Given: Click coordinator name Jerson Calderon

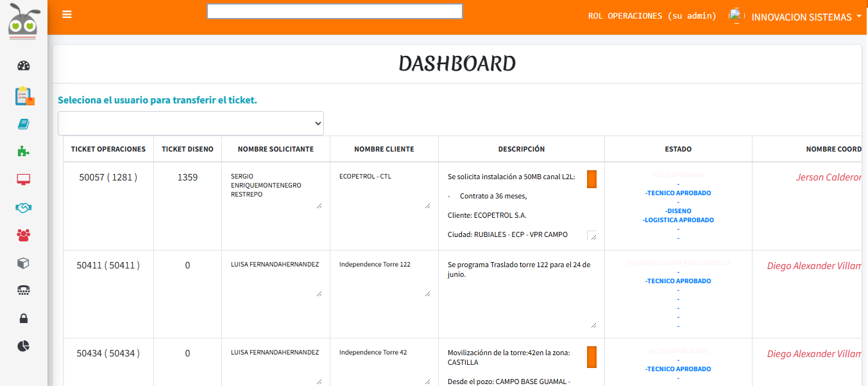Looking at the screenshot, I should [x=829, y=177].
